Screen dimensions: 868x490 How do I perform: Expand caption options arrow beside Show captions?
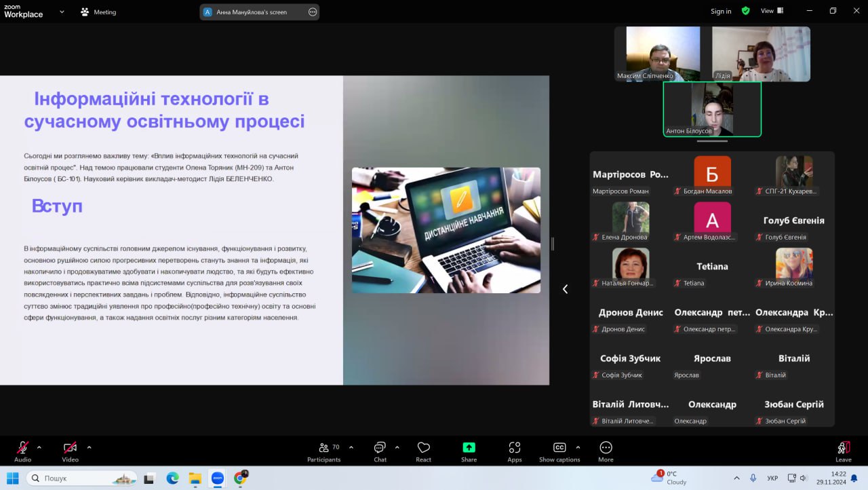[x=578, y=447]
